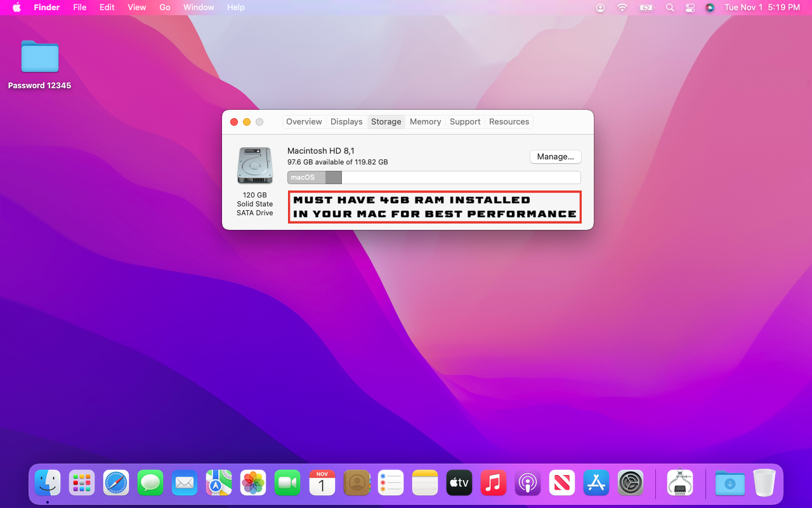Open Contacts app in the Dock
This screenshot has height=508, width=812.
coord(356,483)
